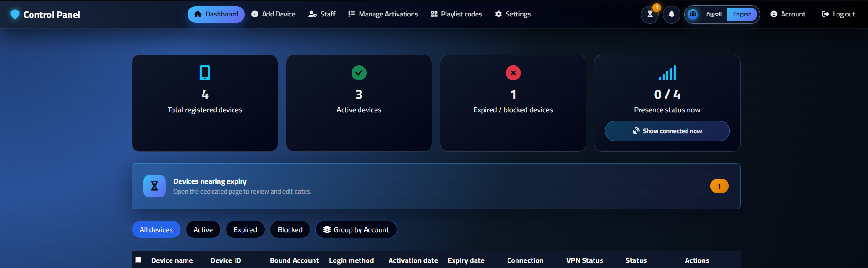This screenshot has height=268, width=868.
Task: Click the Presence status now label
Action: tap(667, 110)
